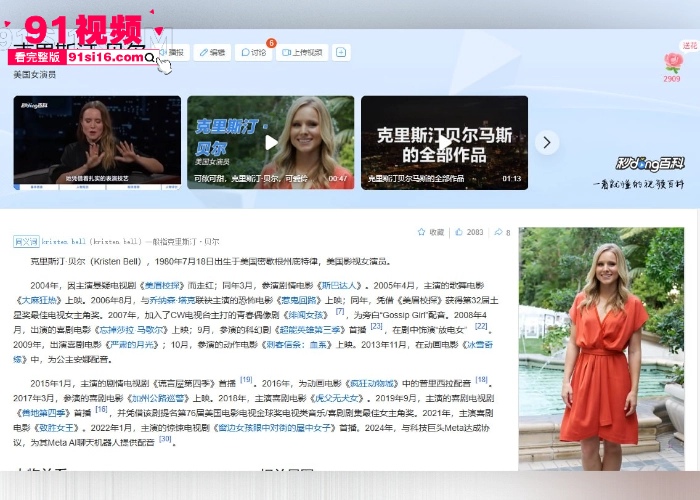Click the 上传视频 upload video button
Viewport: 700px width, 500px height.
coord(302,53)
